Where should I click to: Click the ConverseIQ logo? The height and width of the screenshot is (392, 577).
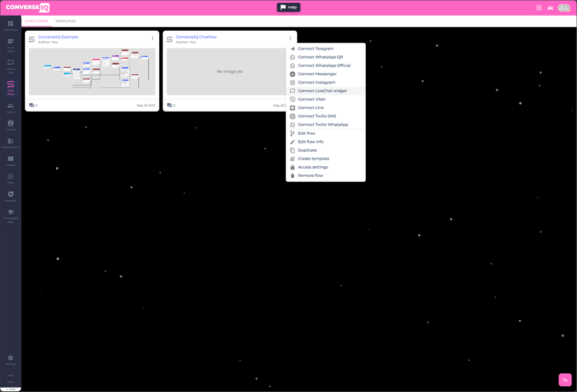pyautogui.click(x=28, y=8)
